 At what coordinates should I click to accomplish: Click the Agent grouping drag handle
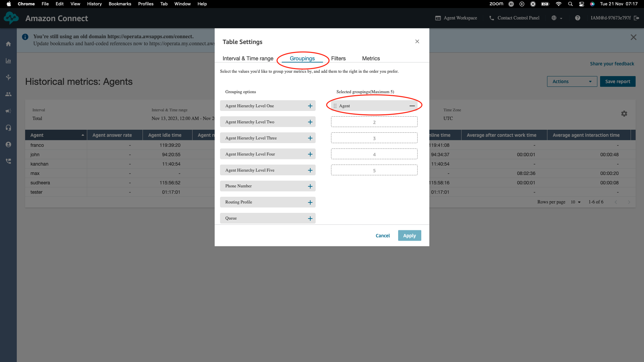(335, 106)
